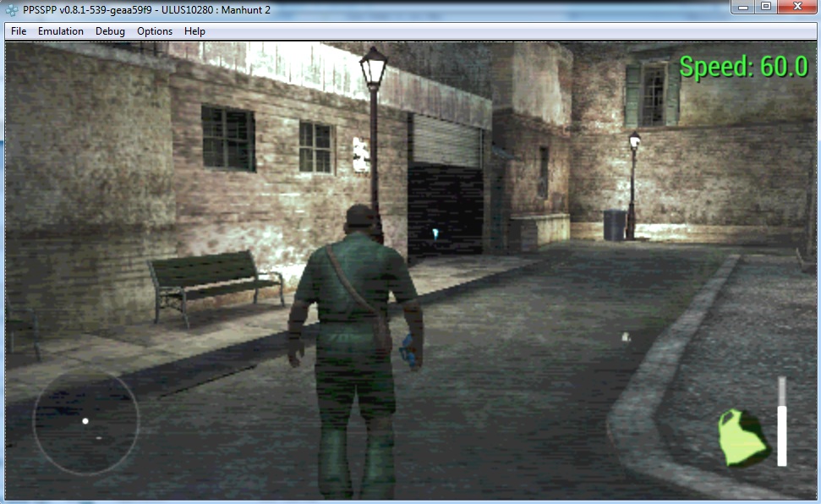Click the PPSSPP icon in the title bar
Screen dimensions: 821x504
[12, 9]
